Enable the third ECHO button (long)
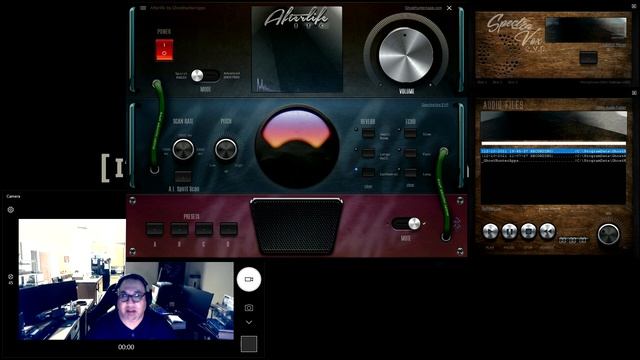This screenshot has width=640, height=360. coord(410,173)
